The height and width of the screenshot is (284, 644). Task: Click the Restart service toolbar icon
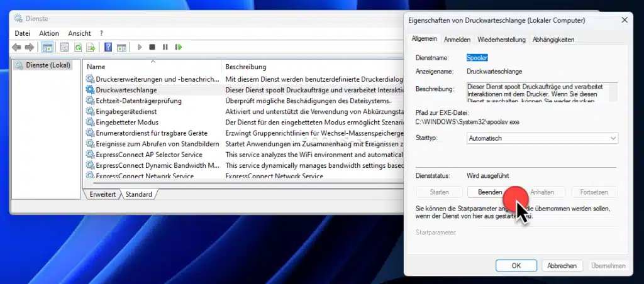point(178,47)
